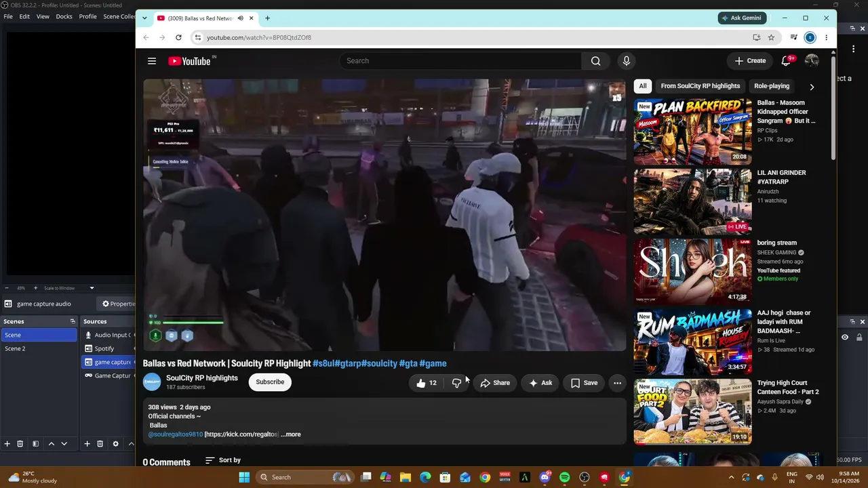The image size is (868, 488).
Task: Bookmark this page with the star icon
Action: pyautogui.click(x=771, y=37)
